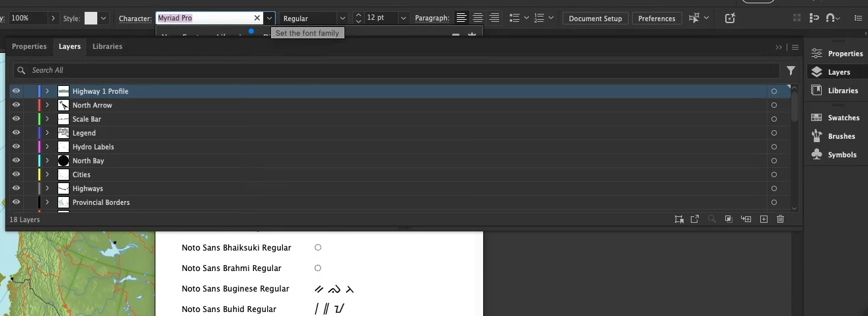Open the Character panel link
868x316 pixels.
tap(135, 19)
